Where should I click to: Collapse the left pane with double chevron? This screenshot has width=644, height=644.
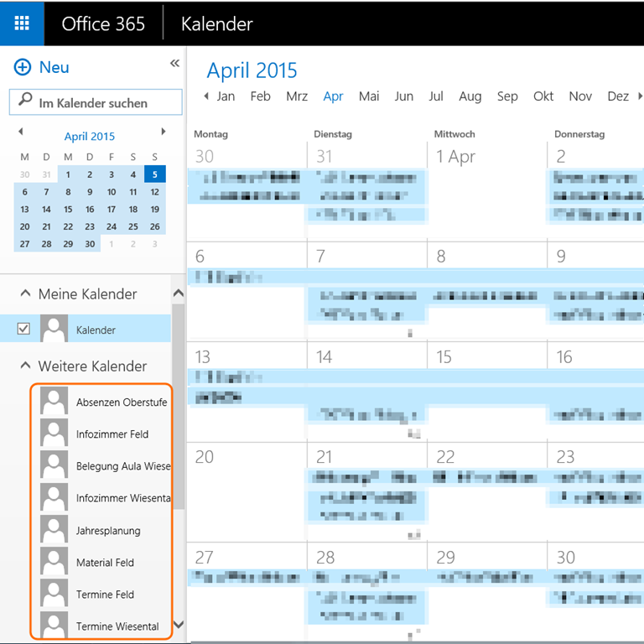coord(174,64)
